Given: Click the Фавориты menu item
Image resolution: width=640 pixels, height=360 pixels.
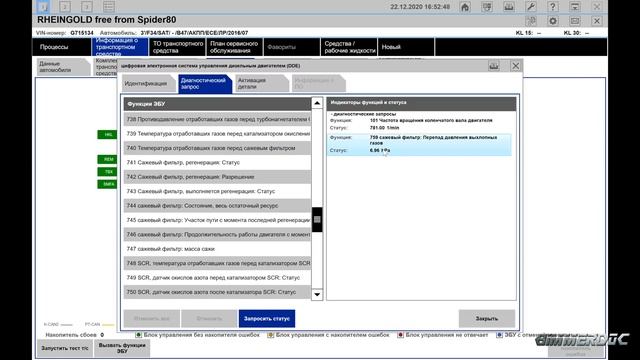Looking at the screenshot, I should [x=291, y=47].
